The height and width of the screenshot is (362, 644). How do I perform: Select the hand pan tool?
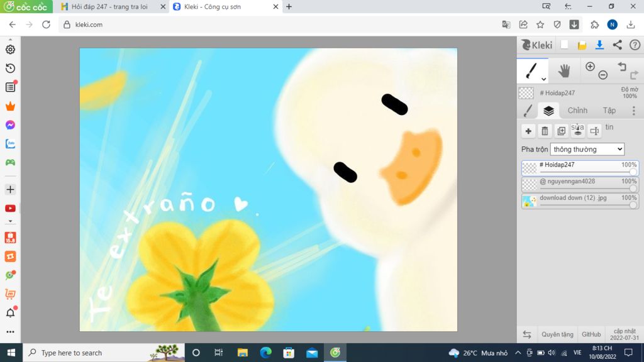[564, 70]
